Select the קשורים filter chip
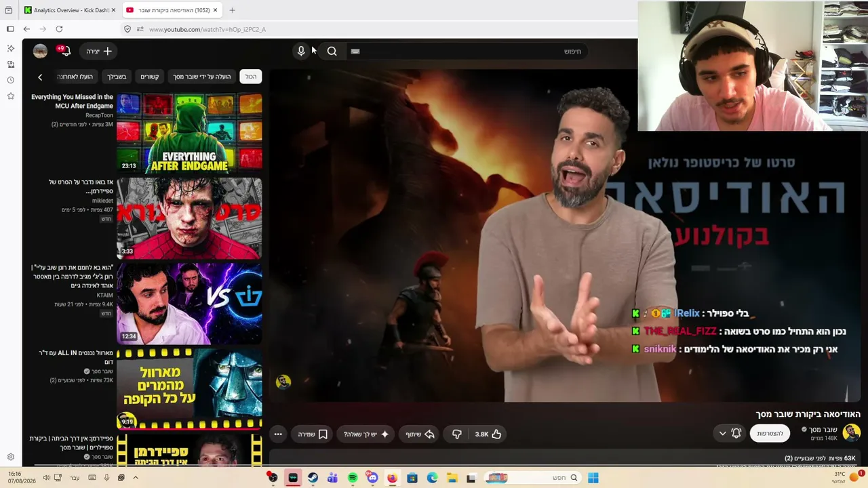 click(149, 77)
